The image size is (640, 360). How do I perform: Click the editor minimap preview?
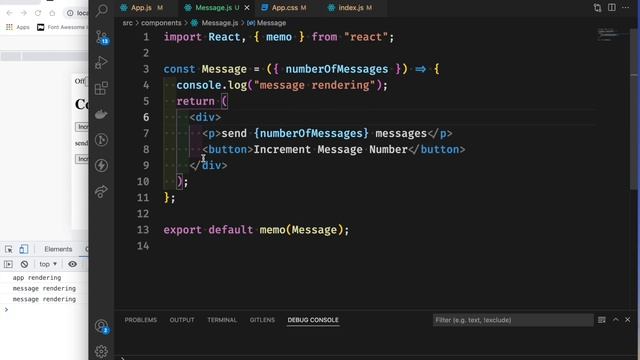pyautogui.click(x=609, y=34)
